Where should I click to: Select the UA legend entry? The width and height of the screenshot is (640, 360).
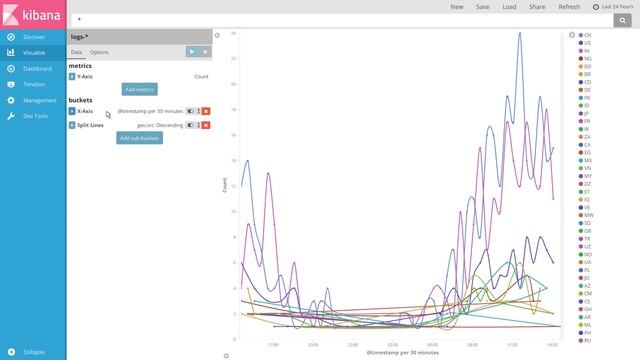coord(585,262)
